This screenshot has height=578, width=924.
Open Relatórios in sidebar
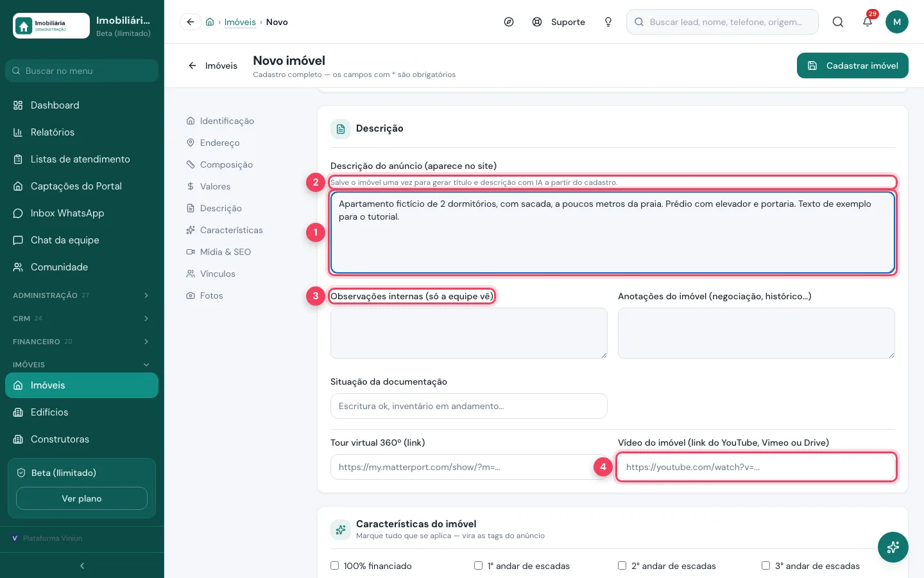pyautogui.click(x=81, y=132)
